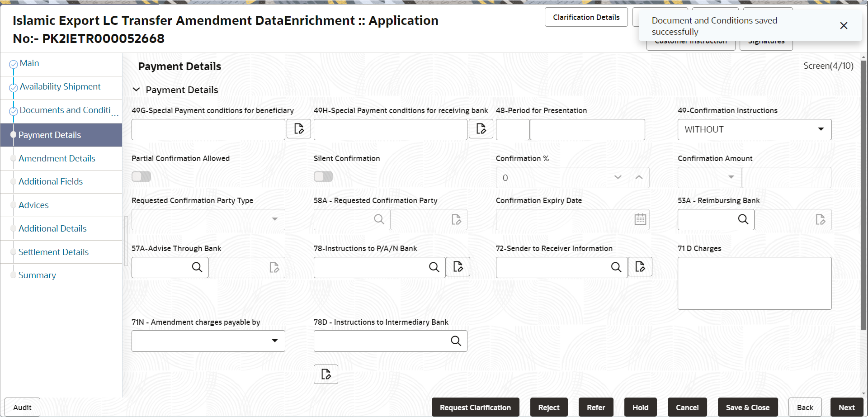Click the document icon below the 78D field
The height and width of the screenshot is (417, 868).
[x=325, y=374]
